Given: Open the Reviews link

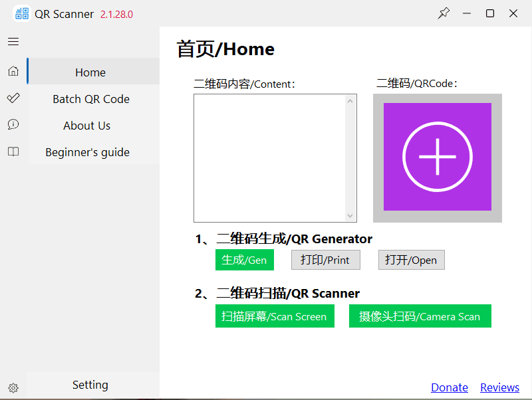Looking at the screenshot, I should 499,387.
